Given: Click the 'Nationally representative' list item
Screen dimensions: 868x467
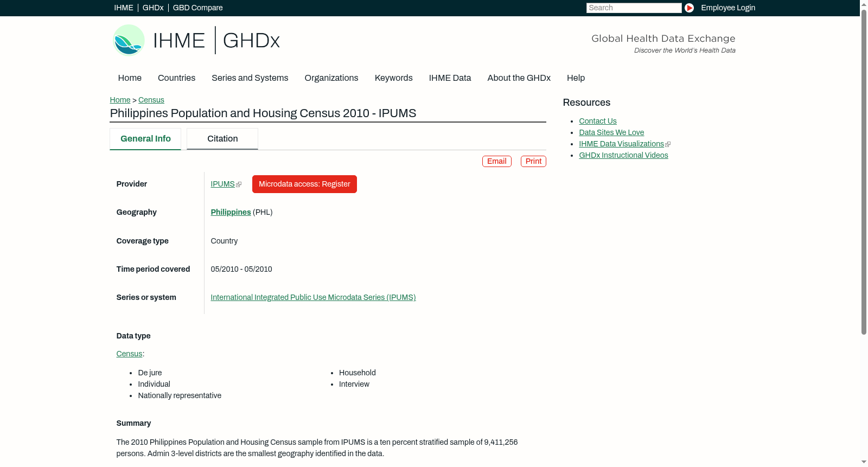Looking at the screenshot, I should 180,396.
